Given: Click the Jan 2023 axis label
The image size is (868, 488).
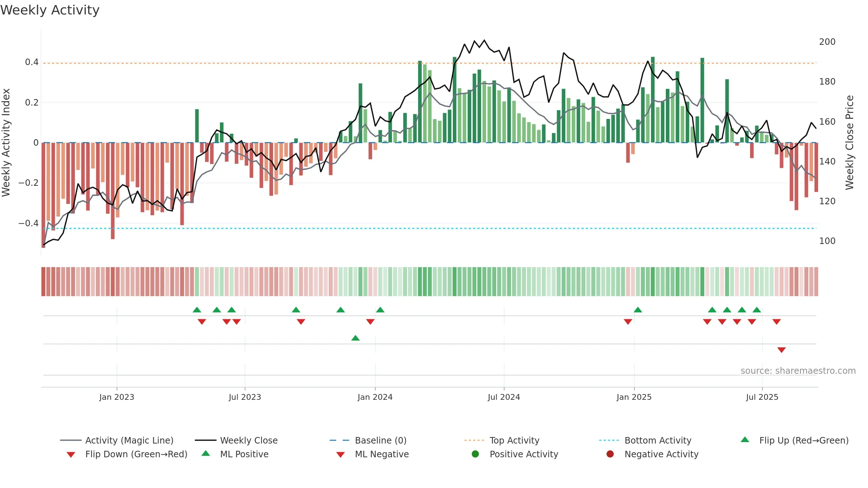Looking at the screenshot, I should [x=117, y=397].
